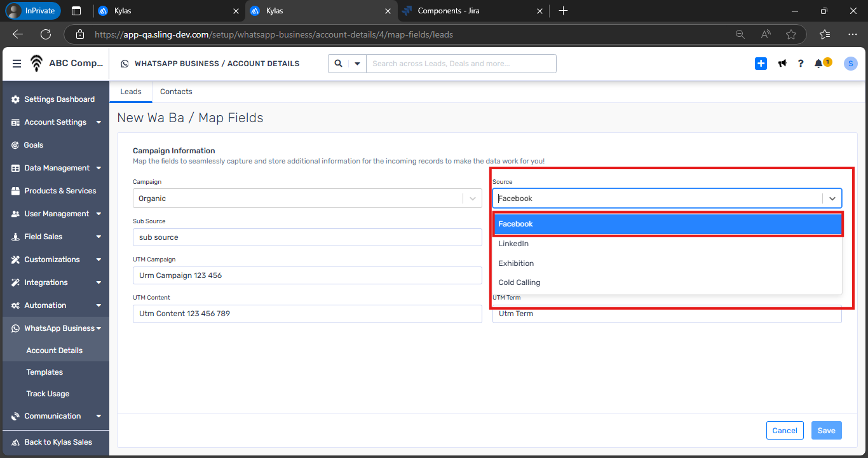Screen dimensions: 868x458
Task: Switch to the Contacts tab
Action: 176,92
